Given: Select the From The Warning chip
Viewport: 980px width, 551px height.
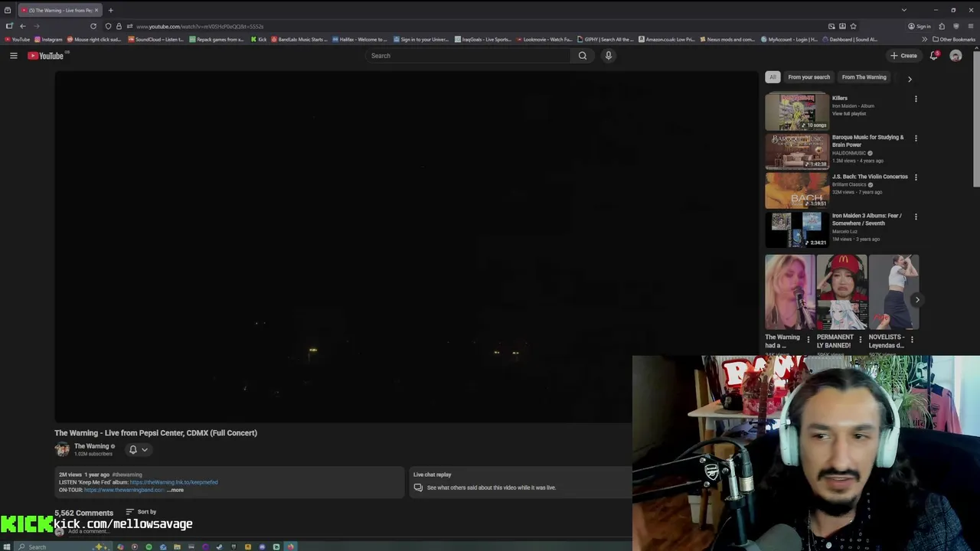Looking at the screenshot, I should pyautogui.click(x=864, y=77).
